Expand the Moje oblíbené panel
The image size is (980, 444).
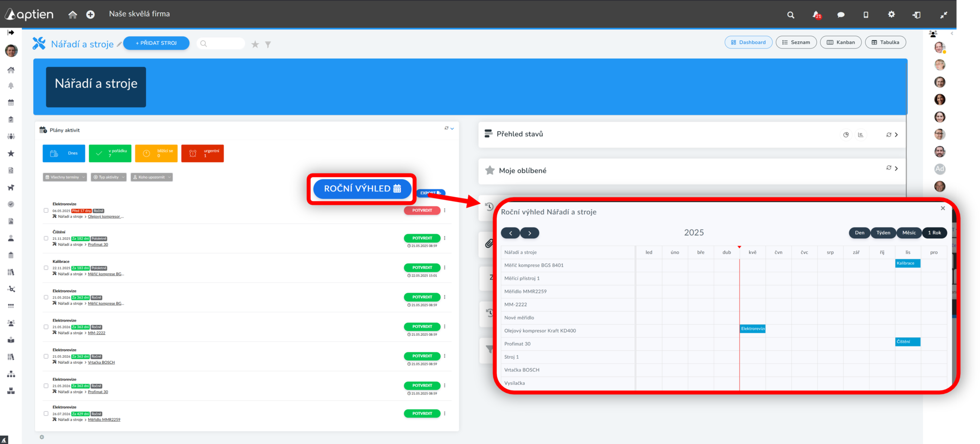[896, 168]
